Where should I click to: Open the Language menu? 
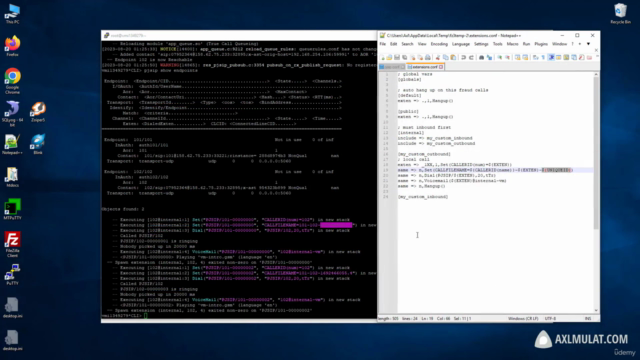pyautogui.click(x=461, y=44)
